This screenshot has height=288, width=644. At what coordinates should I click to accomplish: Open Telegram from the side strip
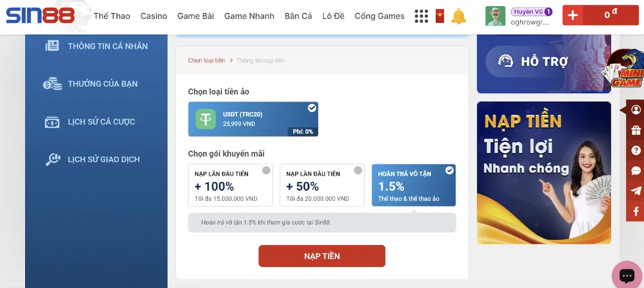[x=636, y=191]
